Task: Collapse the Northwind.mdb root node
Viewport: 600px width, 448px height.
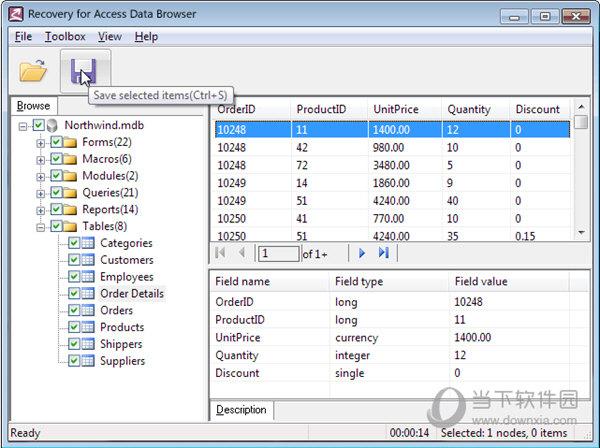Action: tap(23, 126)
